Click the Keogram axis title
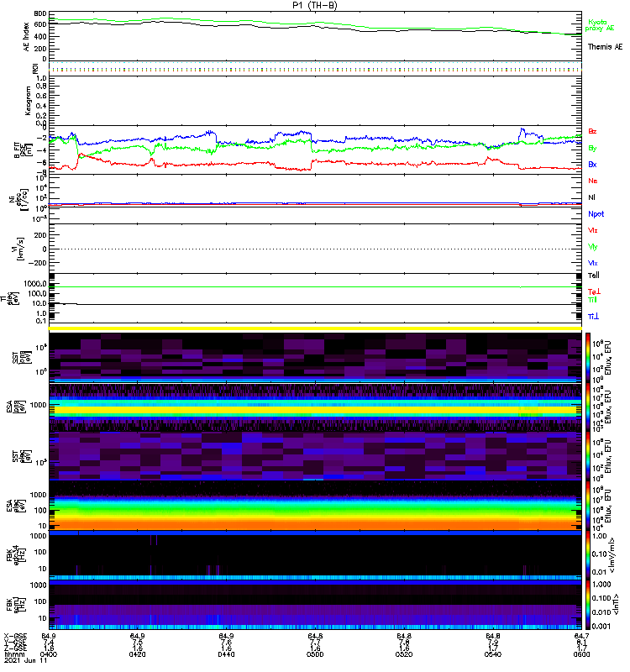Image resolution: width=630 pixels, height=672 pixels. tap(28, 101)
